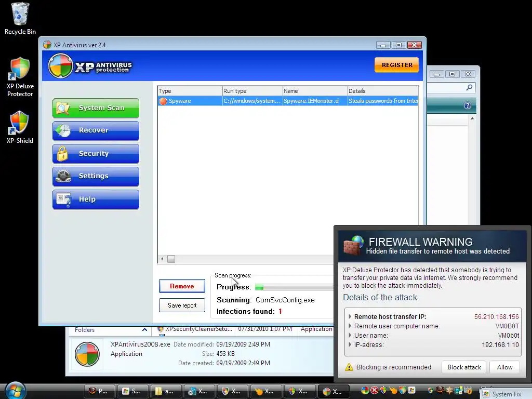
Task: Click the Allow button in firewall warning
Action: click(504, 367)
